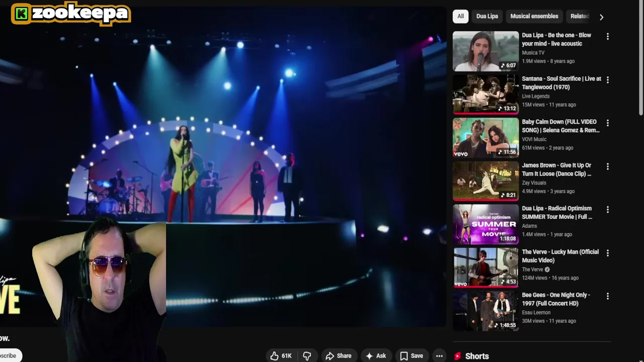The image size is (644, 362).
Task: Select the Musical ensembles filter chip
Action: 534,16
